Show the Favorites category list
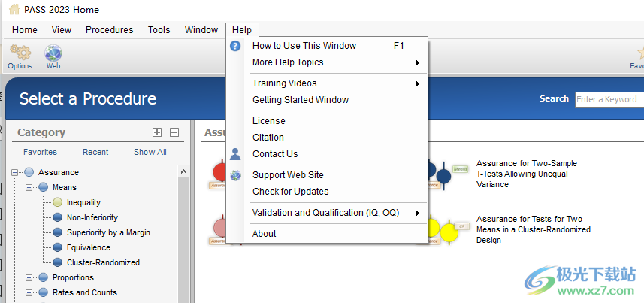The height and width of the screenshot is (303, 644). click(41, 152)
